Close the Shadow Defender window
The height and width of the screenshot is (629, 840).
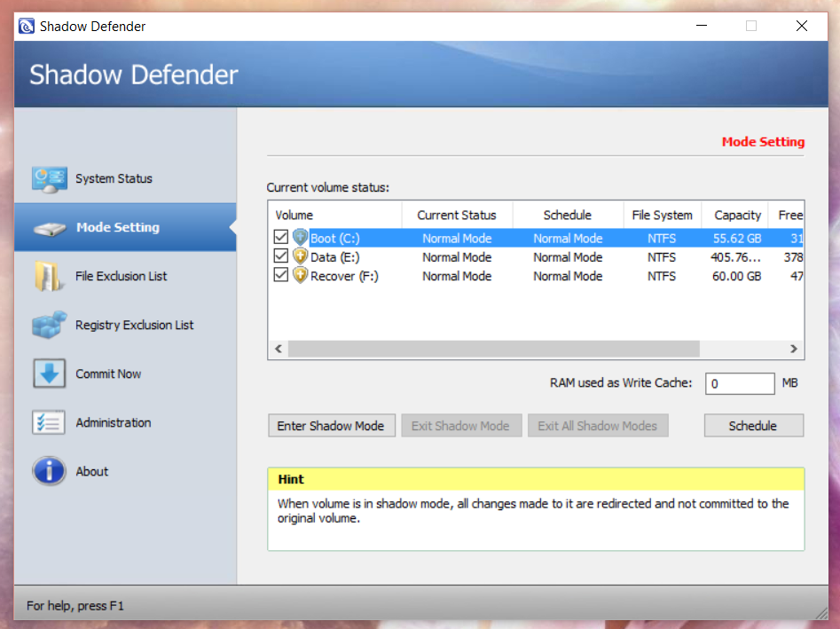(802, 26)
